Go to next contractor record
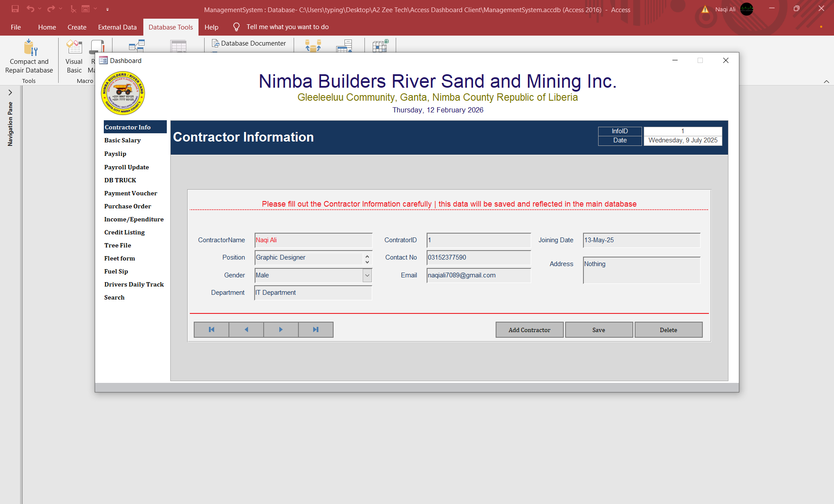 [281, 329]
